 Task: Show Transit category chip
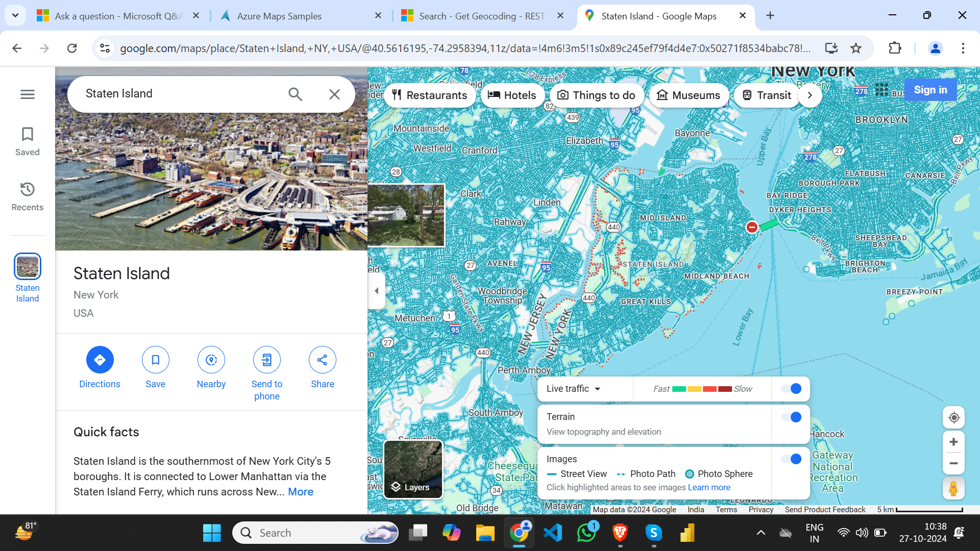coord(767,95)
